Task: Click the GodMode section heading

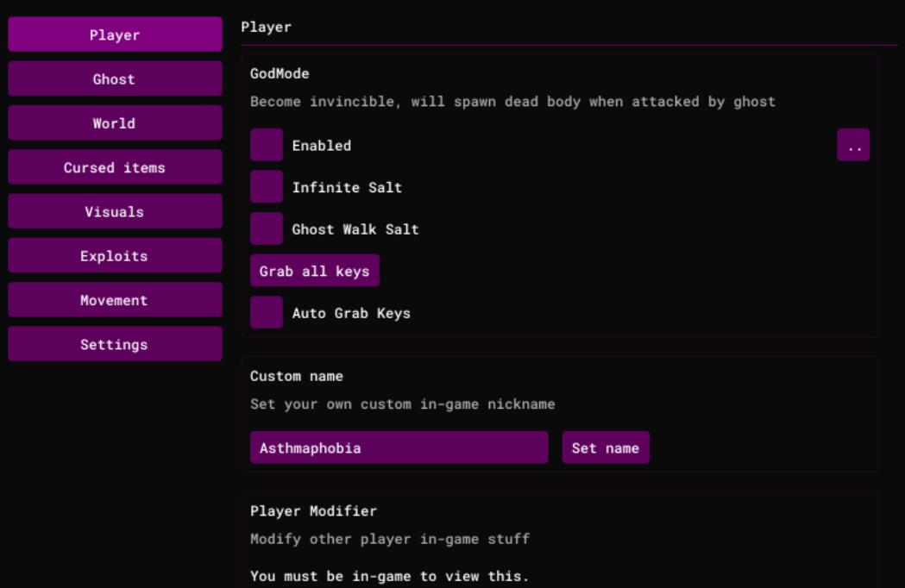Action: tap(280, 74)
